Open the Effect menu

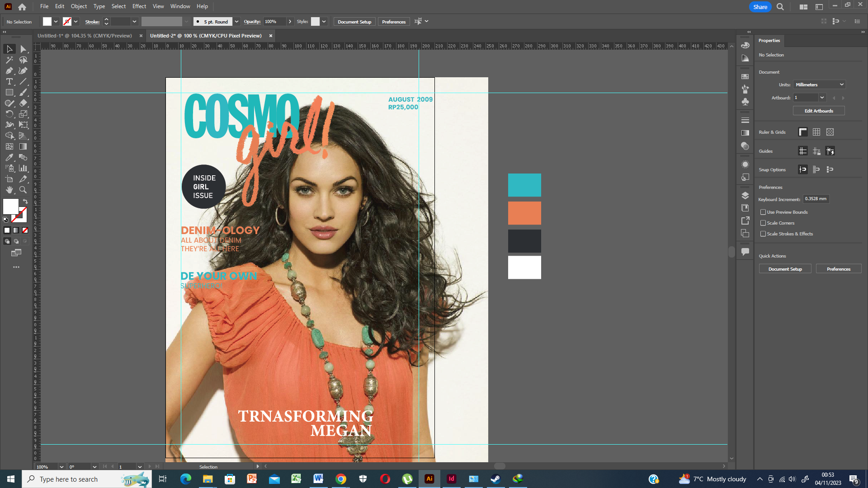(139, 6)
